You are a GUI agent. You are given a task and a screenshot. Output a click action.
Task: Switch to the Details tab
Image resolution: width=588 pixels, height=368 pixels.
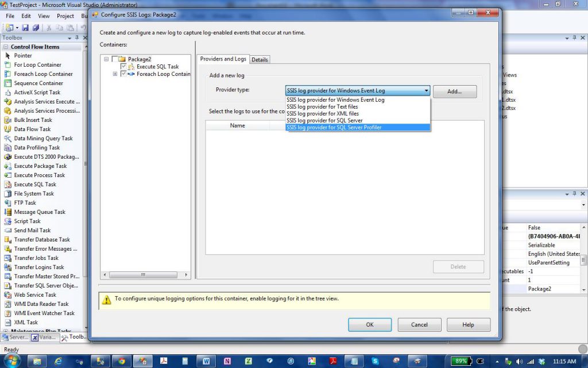260,60
